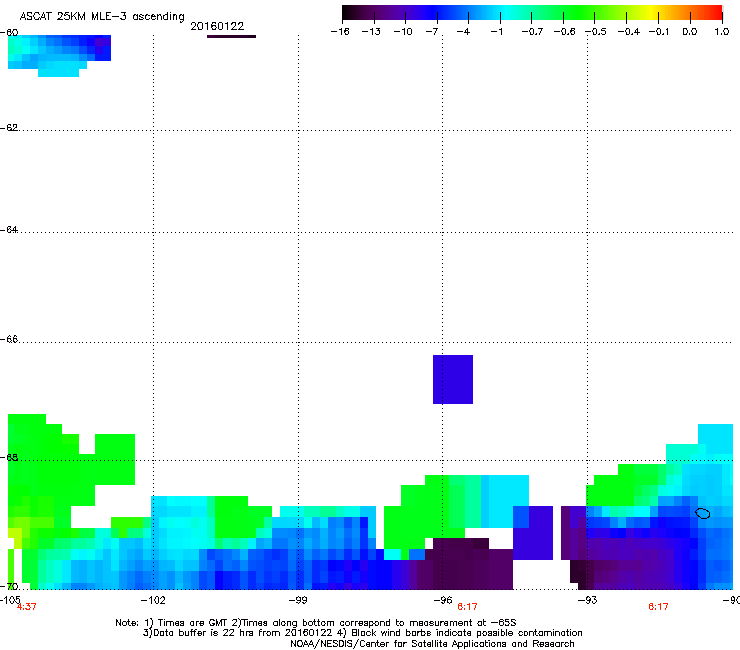Click the color bar legend at the top
740x650 pixels.
[532, 13]
